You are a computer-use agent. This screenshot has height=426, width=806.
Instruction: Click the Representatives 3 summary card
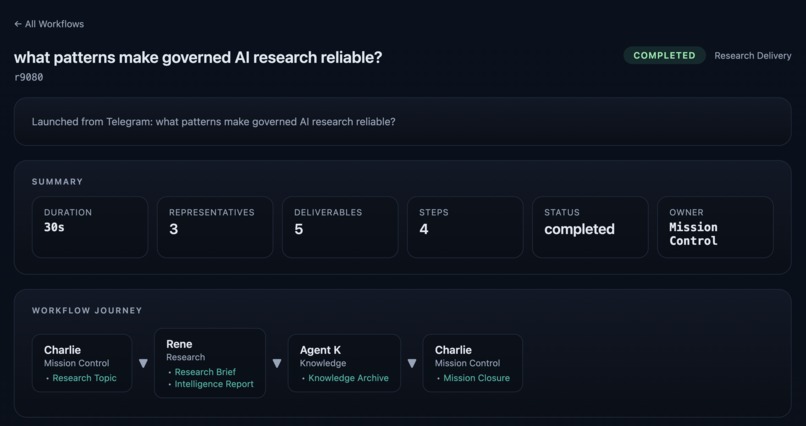point(215,227)
